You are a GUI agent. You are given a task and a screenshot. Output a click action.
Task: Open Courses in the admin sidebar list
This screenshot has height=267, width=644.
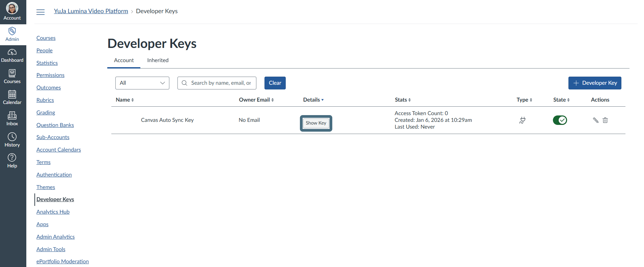click(x=46, y=38)
